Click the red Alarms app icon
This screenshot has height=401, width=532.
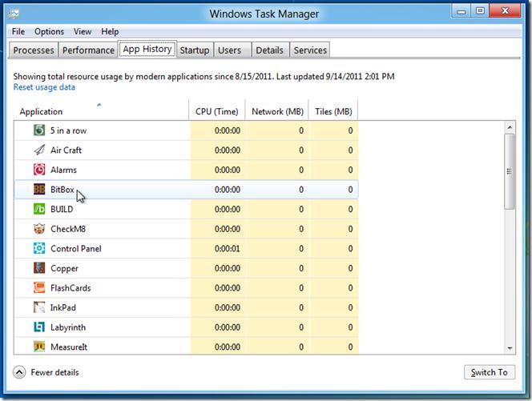tap(39, 170)
